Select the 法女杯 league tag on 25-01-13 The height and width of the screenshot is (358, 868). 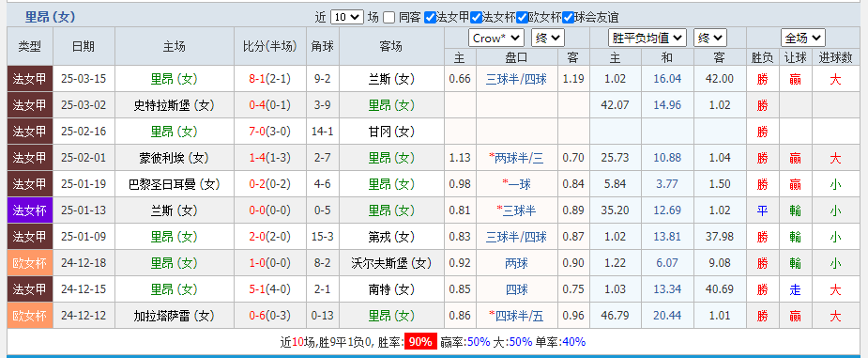(x=30, y=210)
